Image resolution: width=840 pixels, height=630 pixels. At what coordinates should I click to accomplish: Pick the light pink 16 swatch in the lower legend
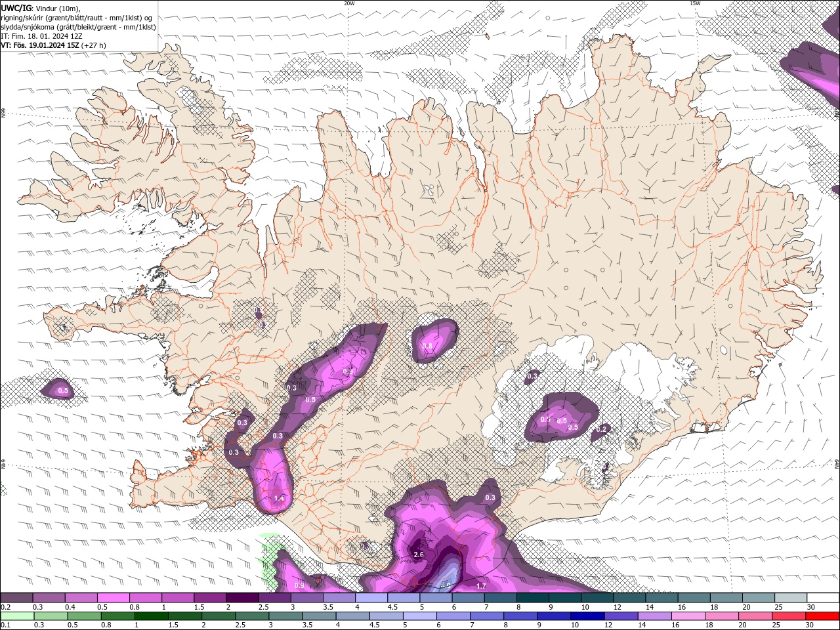[x=688, y=616]
